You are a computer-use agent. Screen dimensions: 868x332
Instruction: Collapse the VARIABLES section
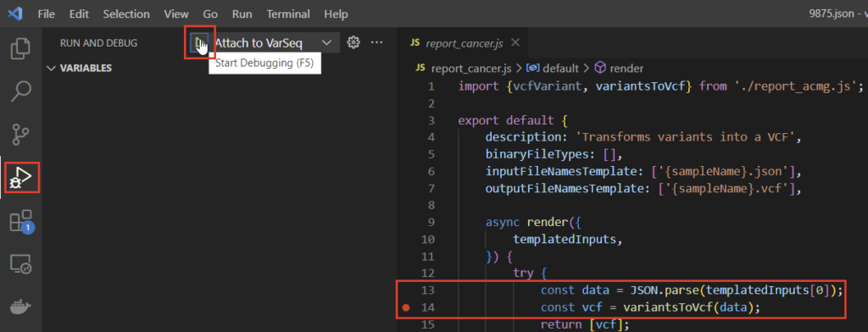81,68
